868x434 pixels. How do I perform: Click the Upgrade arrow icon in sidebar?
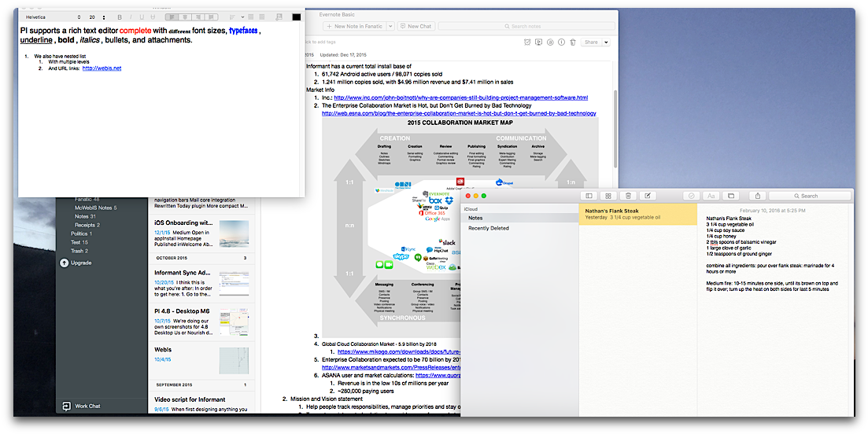click(65, 263)
